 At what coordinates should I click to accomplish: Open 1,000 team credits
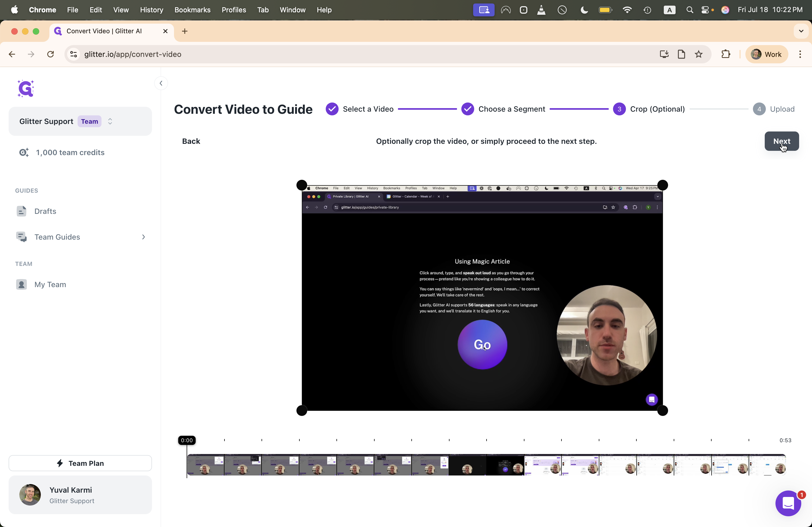click(70, 152)
